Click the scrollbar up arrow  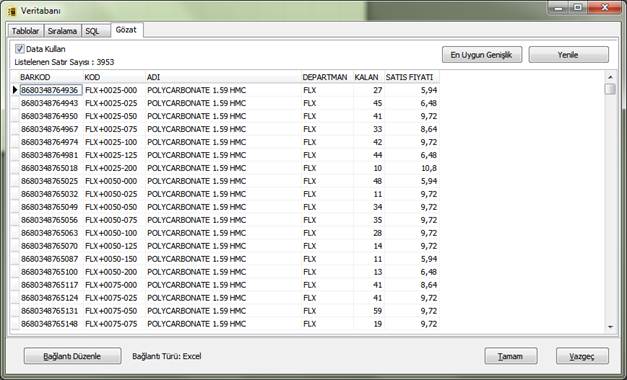(x=610, y=76)
